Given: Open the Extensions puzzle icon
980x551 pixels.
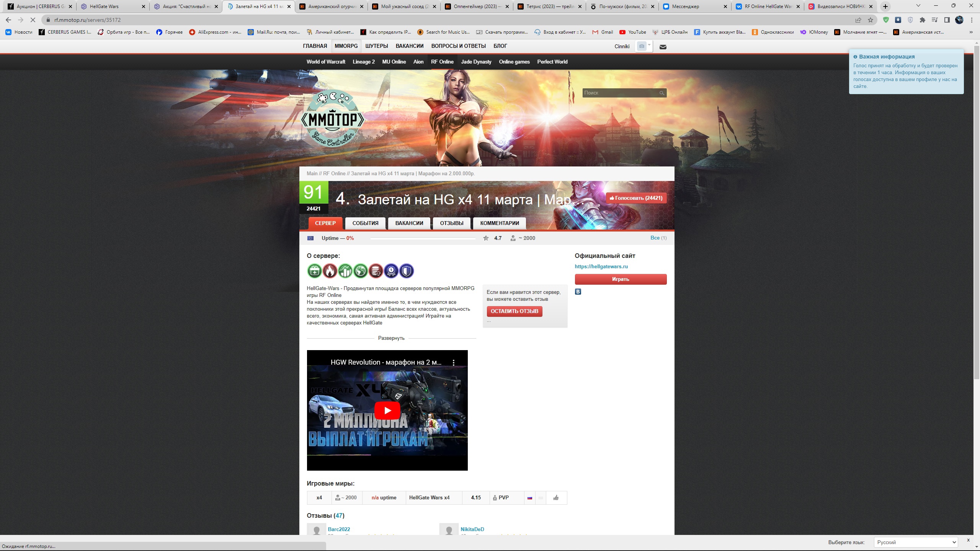Looking at the screenshot, I should [923, 20].
